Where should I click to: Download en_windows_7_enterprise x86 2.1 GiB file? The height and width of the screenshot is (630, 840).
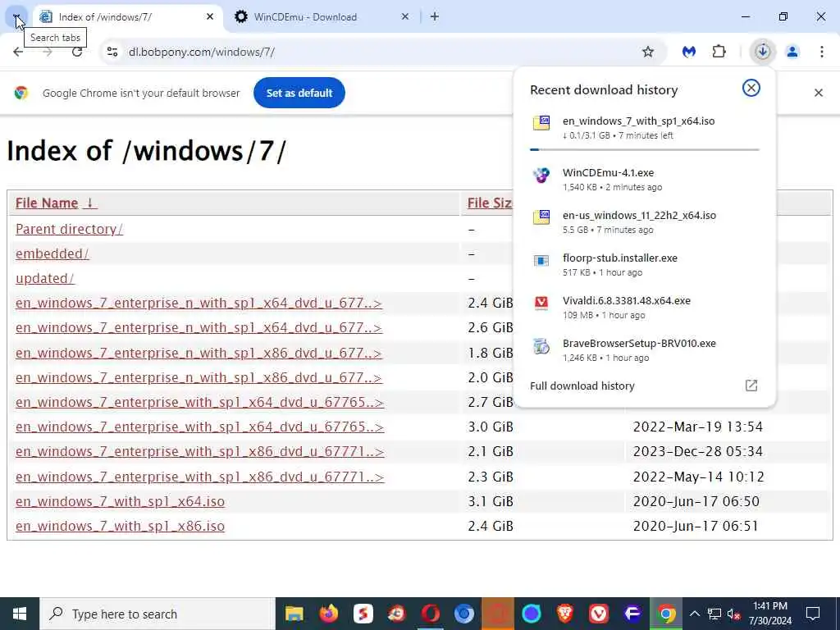coord(200,452)
